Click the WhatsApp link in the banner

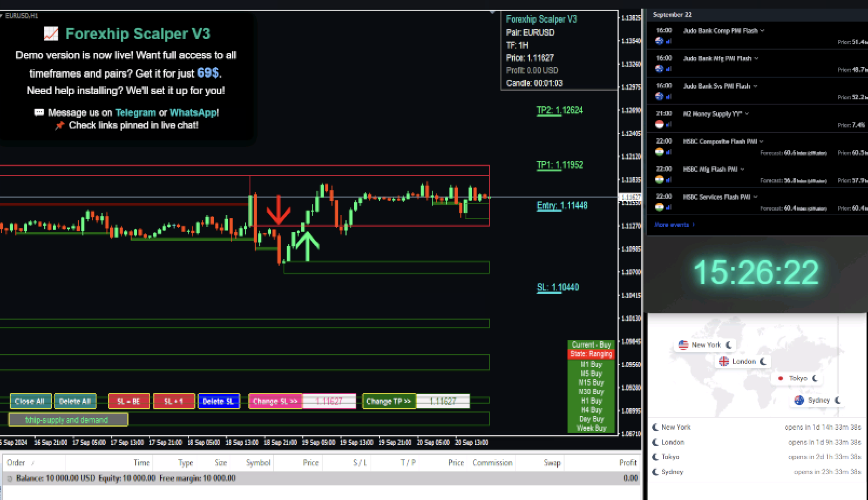pyautogui.click(x=193, y=112)
